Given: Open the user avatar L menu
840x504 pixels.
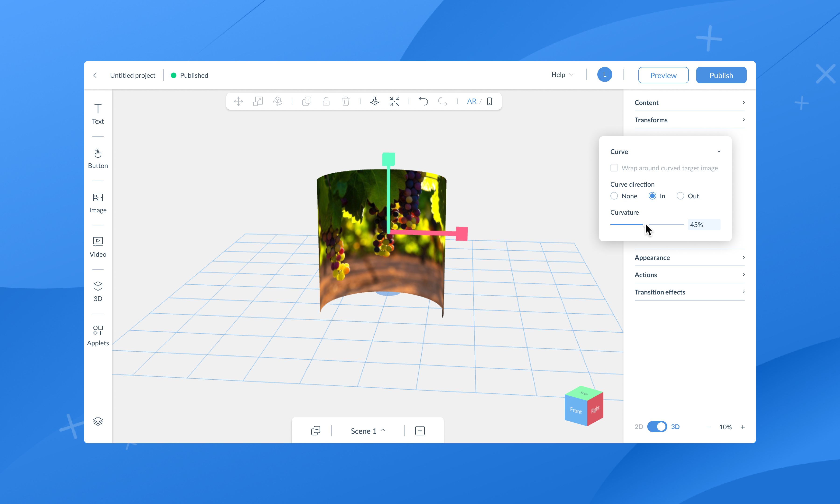Looking at the screenshot, I should pyautogui.click(x=604, y=75).
